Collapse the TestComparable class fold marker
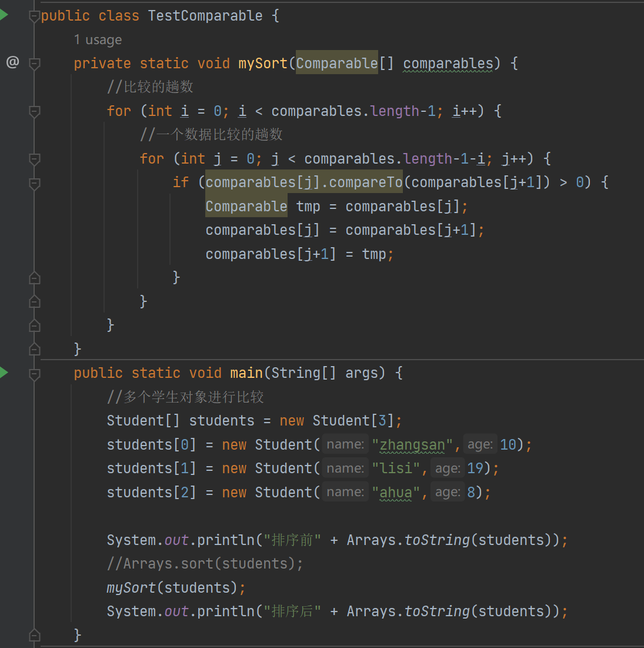Image resolution: width=644 pixels, height=648 pixels. pos(34,16)
